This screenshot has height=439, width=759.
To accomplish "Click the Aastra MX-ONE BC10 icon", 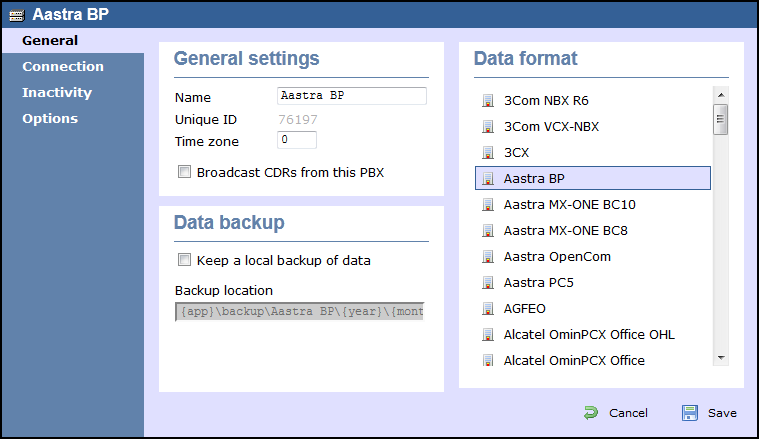I will pos(487,205).
